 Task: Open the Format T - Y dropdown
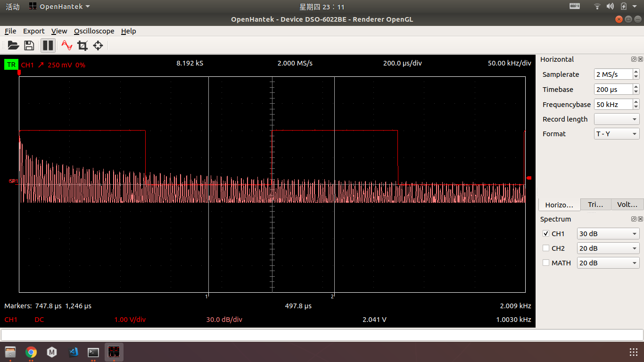(x=617, y=134)
